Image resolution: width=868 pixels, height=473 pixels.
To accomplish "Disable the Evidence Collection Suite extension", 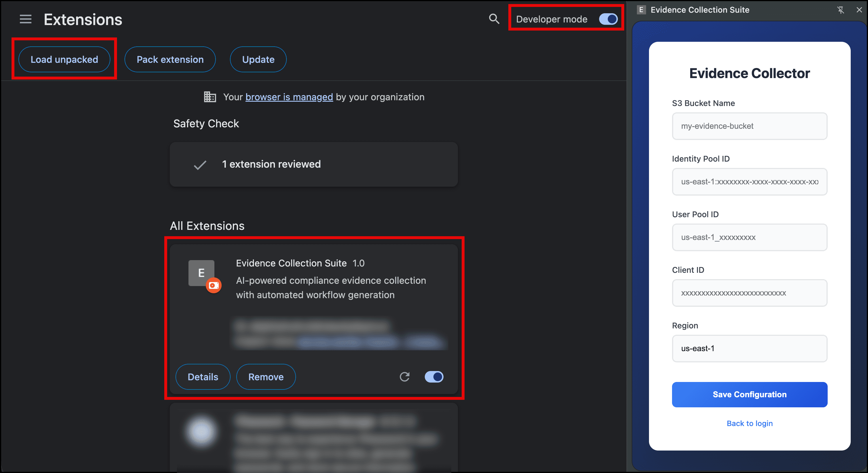I will (434, 377).
